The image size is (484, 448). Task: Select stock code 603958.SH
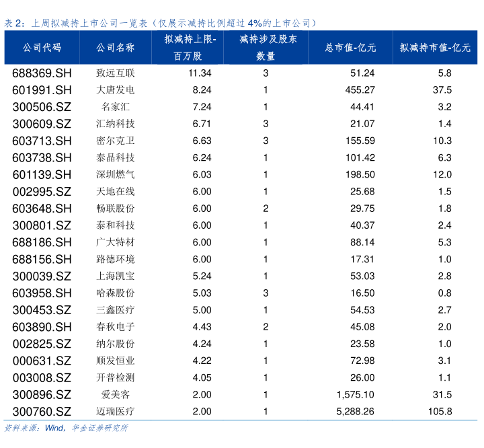[x=42, y=293]
